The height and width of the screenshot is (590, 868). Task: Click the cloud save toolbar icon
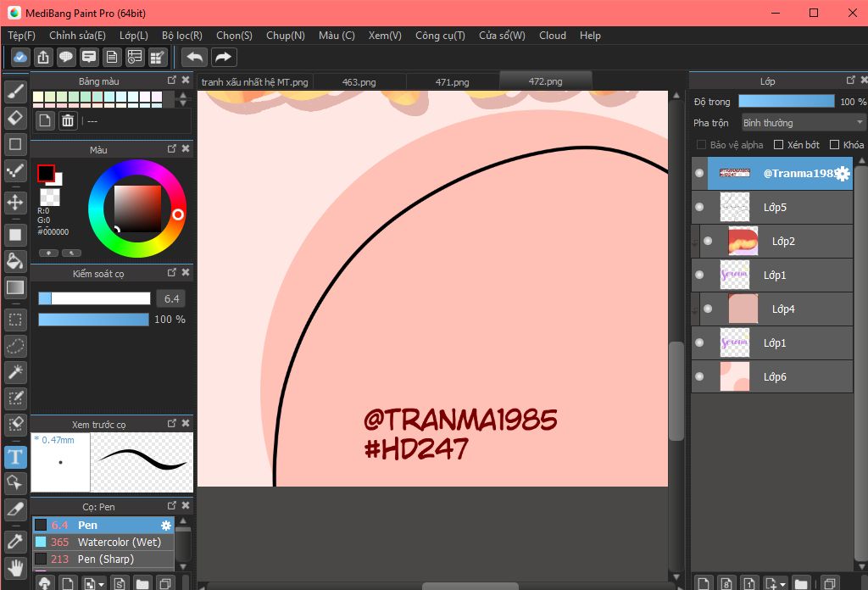[20, 57]
